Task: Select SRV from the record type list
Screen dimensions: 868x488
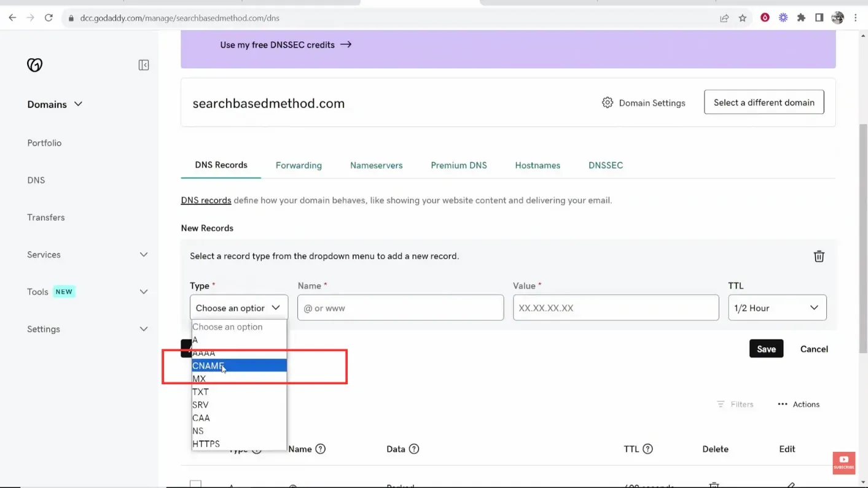Action: (239, 405)
